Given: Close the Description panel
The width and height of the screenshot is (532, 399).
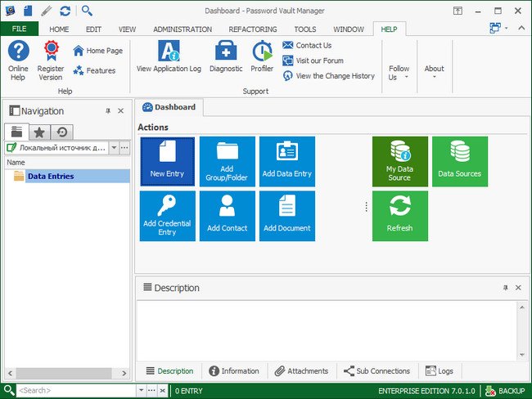Looking at the screenshot, I should [518, 288].
